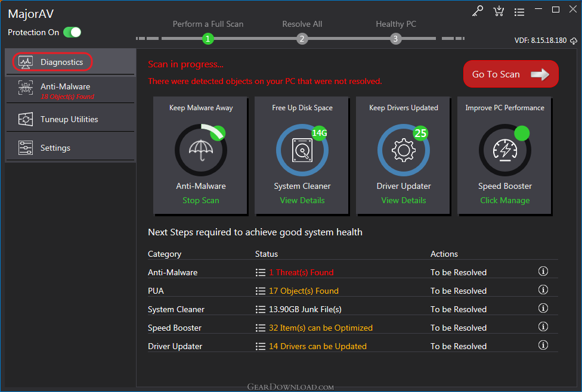582x392 pixels.
Task: Open the info icon for Anti-Malware row
Action: (x=543, y=271)
